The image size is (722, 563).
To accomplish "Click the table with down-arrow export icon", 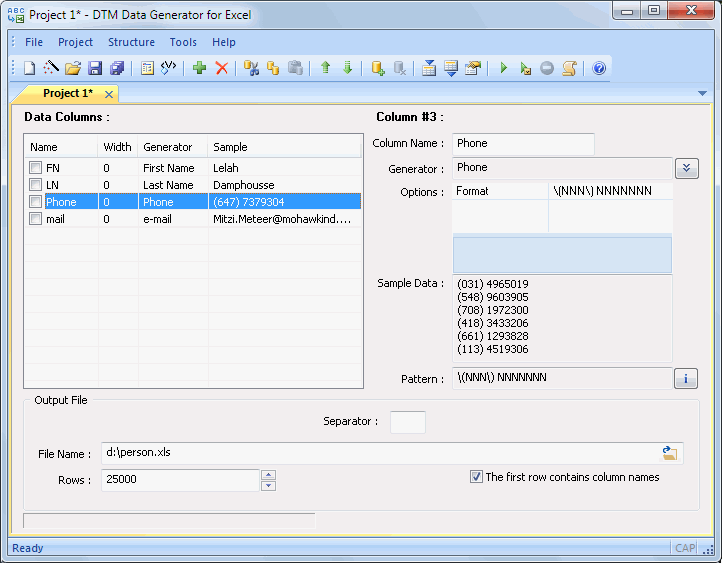I will click(x=451, y=68).
